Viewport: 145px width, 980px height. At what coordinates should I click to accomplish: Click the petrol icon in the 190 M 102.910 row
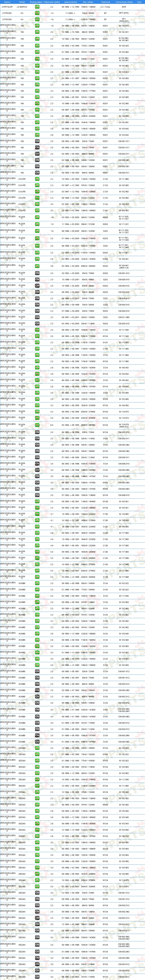37,26
